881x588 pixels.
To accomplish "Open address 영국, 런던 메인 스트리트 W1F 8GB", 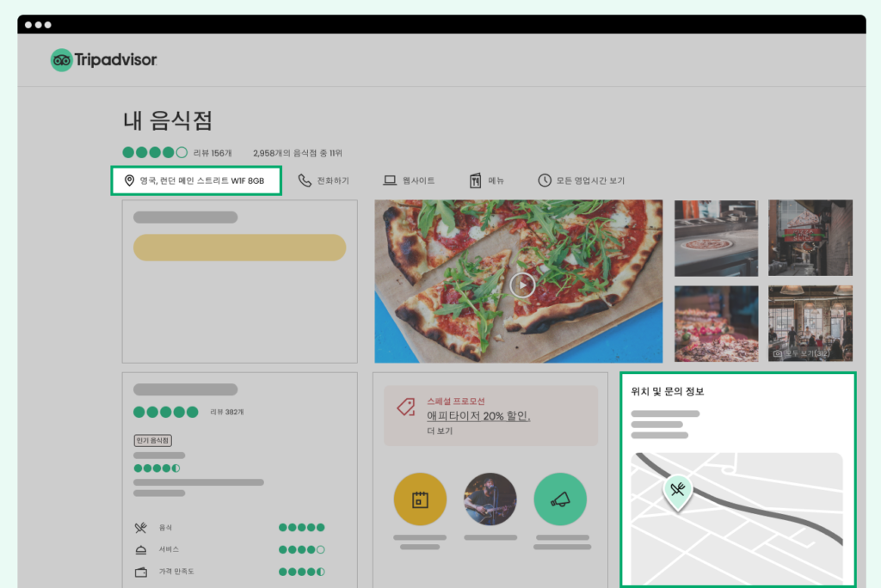I will click(x=201, y=181).
